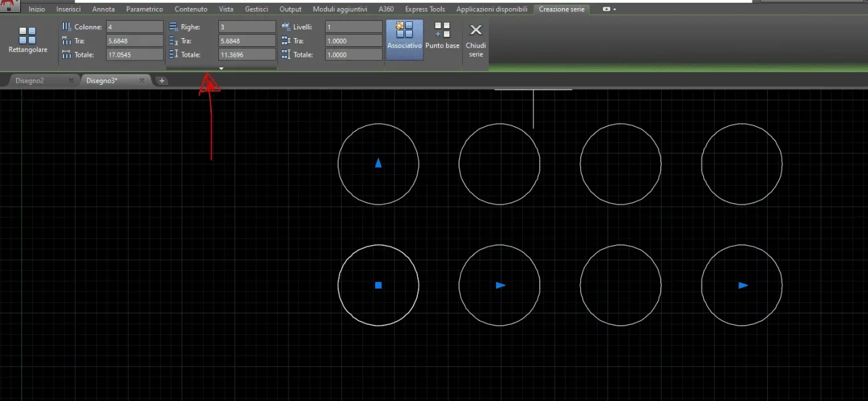Click the Colonne label text

pyautogui.click(x=88, y=27)
